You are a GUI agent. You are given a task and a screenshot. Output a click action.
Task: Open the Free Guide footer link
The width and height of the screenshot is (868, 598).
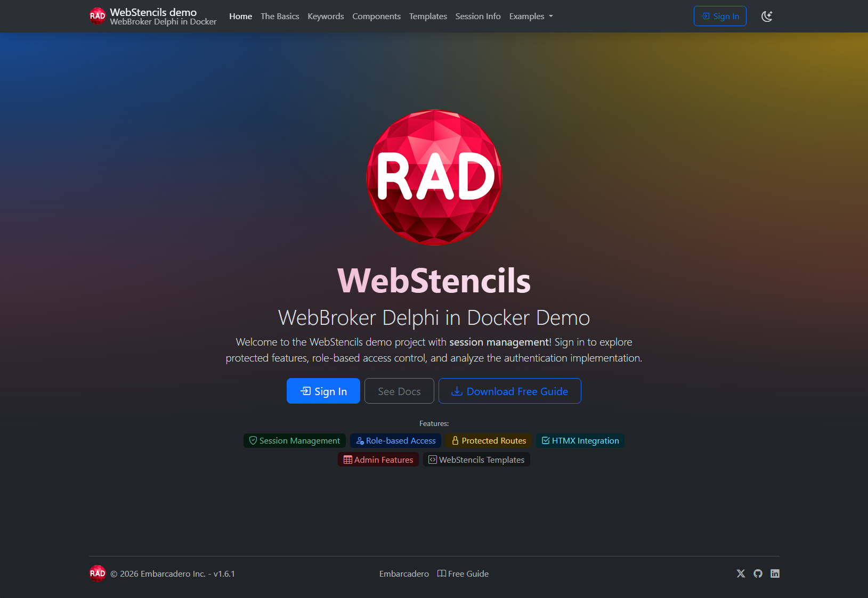(x=463, y=574)
